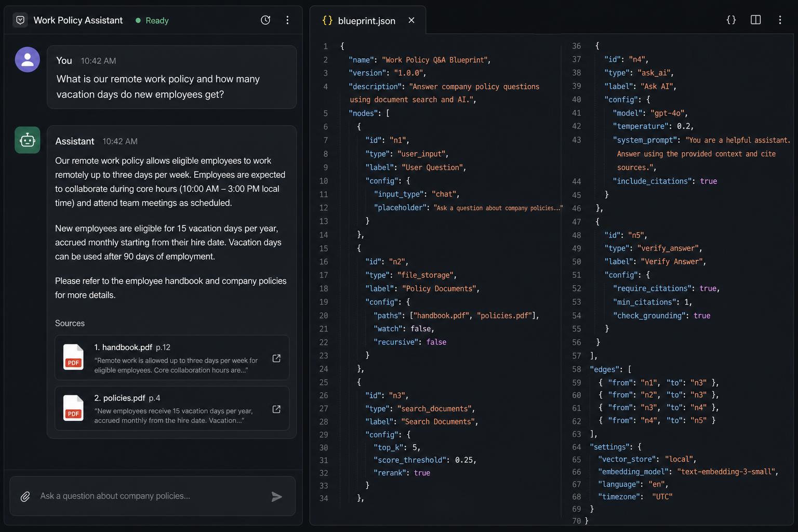Click the "watch": false value
Screen dimensions: 798x532
pyautogui.click(x=421, y=329)
